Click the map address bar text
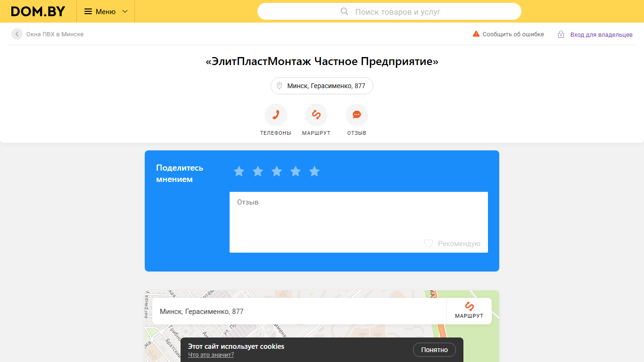 pos(202,312)
